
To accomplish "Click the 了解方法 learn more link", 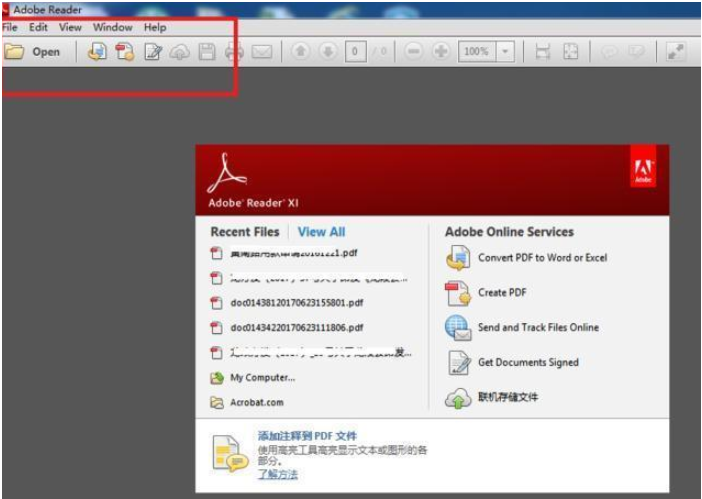I will (278, 474).
